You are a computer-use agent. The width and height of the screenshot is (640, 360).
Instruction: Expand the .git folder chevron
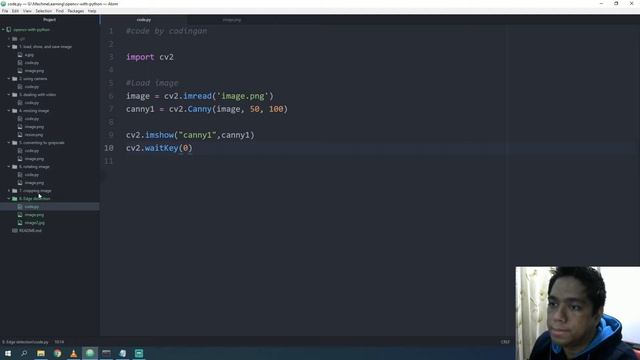pyautogui.click(x=9, y=39)
